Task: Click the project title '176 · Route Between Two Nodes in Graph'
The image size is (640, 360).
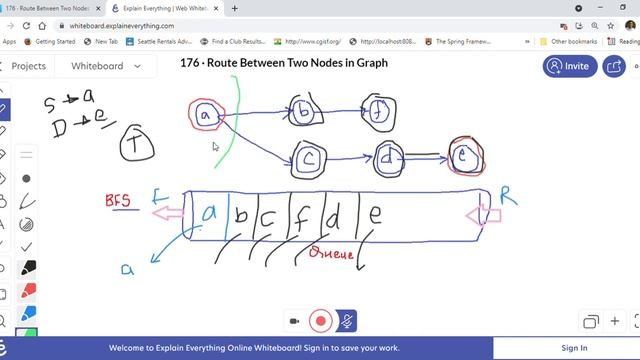Action: click(x=284, y=63)
